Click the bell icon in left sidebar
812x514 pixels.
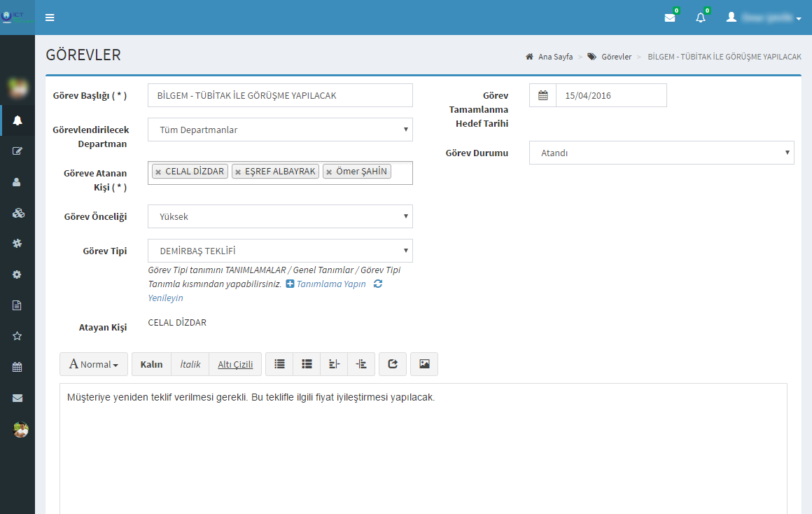click(x=17, y=120)
